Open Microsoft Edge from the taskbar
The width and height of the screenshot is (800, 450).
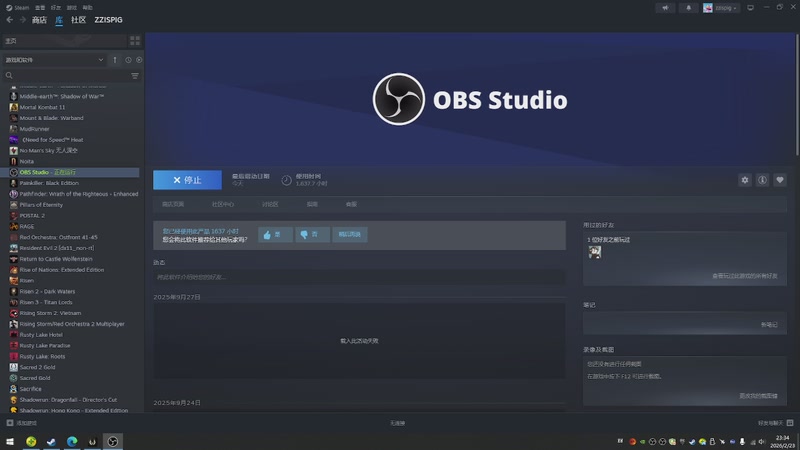(72, 441)
